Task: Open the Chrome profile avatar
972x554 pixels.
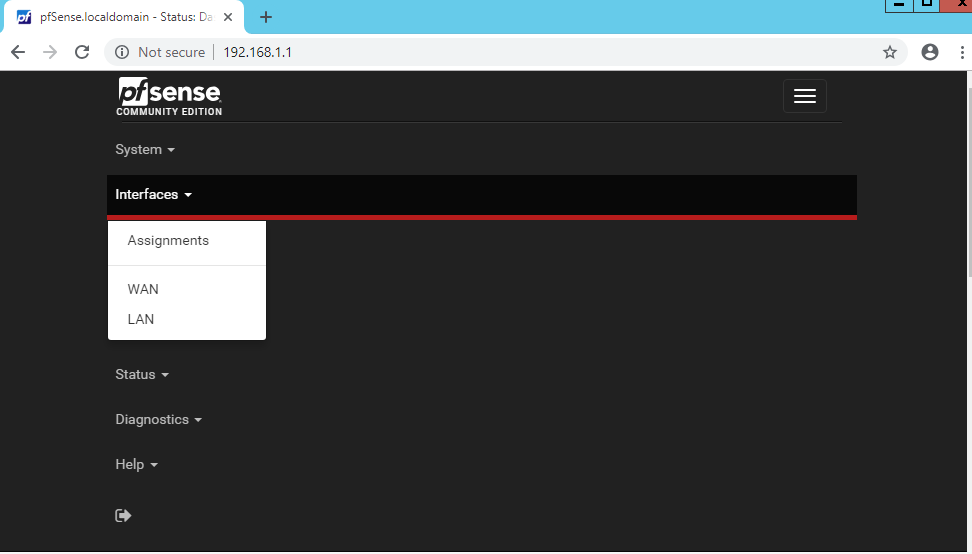Action: click(x=930, y=52)
